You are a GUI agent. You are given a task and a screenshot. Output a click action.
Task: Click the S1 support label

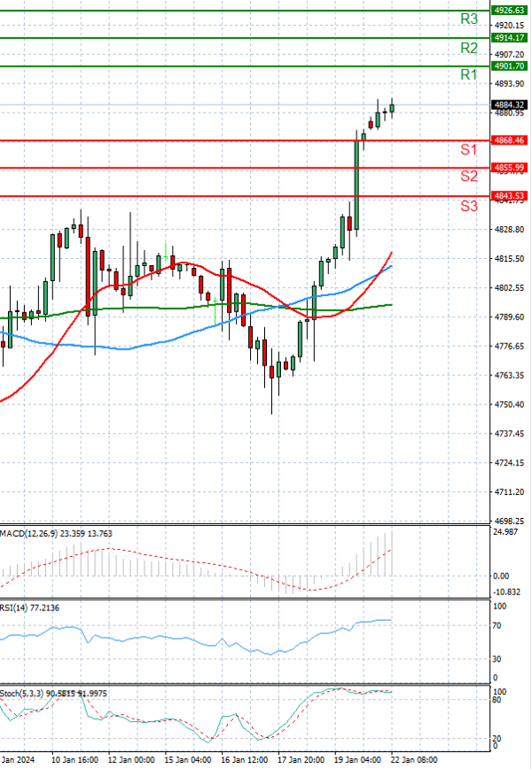coord(469,150)
